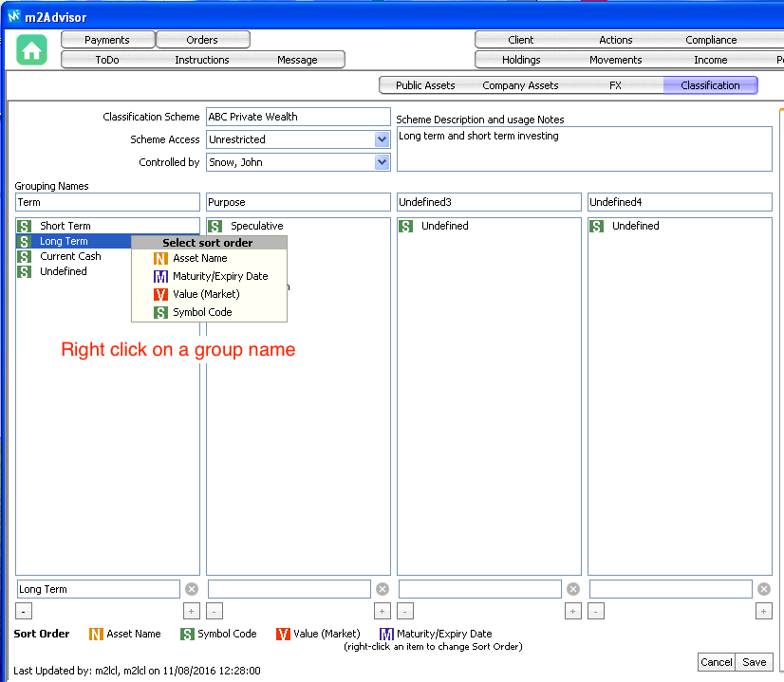Click the green Home icon

(x=32, y=50)
